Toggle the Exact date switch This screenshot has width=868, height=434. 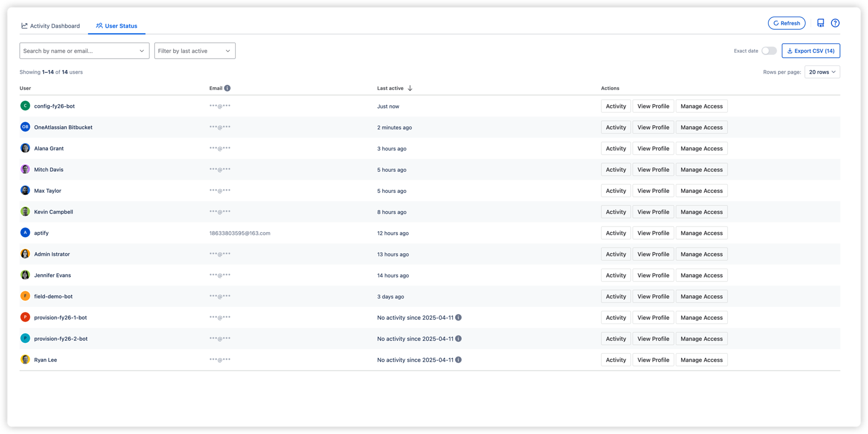click(769, 51)
